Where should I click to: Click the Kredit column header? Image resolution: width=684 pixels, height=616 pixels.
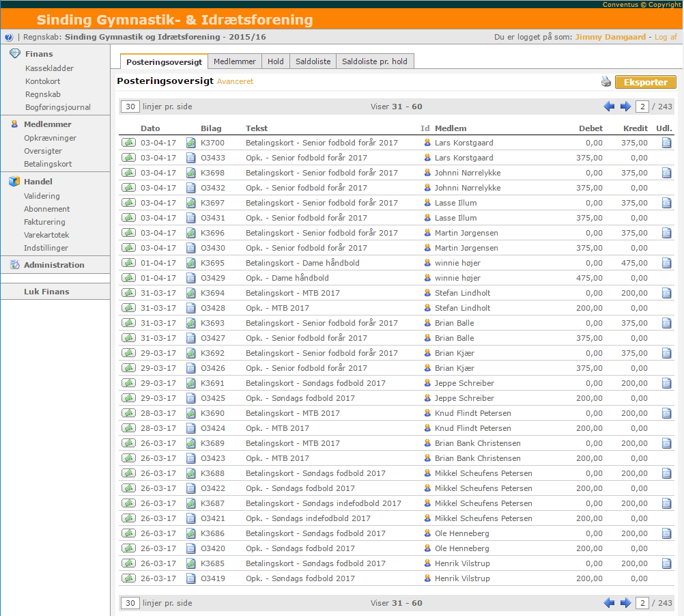pyautogui.click(x=636, y=128)
